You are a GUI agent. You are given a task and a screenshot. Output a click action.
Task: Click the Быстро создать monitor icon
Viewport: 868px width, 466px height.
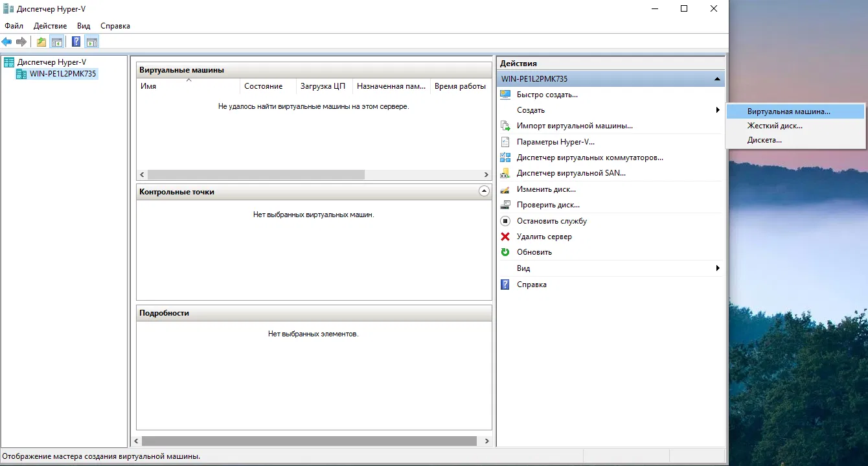coord(505,95)
